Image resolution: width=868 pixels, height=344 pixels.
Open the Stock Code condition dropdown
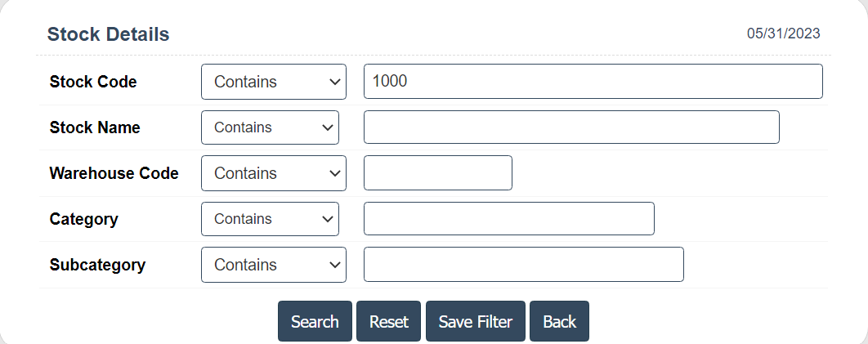point(273,82)
